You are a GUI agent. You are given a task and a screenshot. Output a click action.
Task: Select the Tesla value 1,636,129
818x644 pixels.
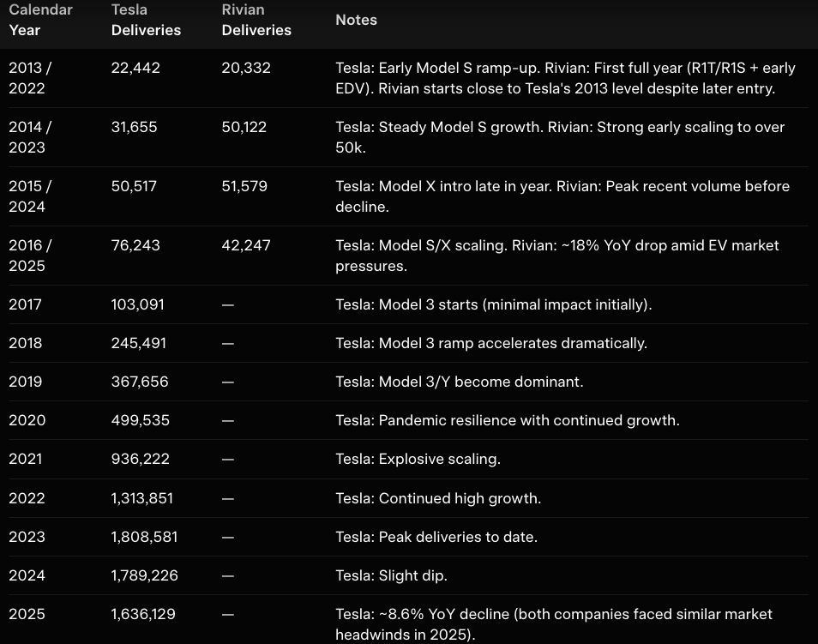[143, 614]
